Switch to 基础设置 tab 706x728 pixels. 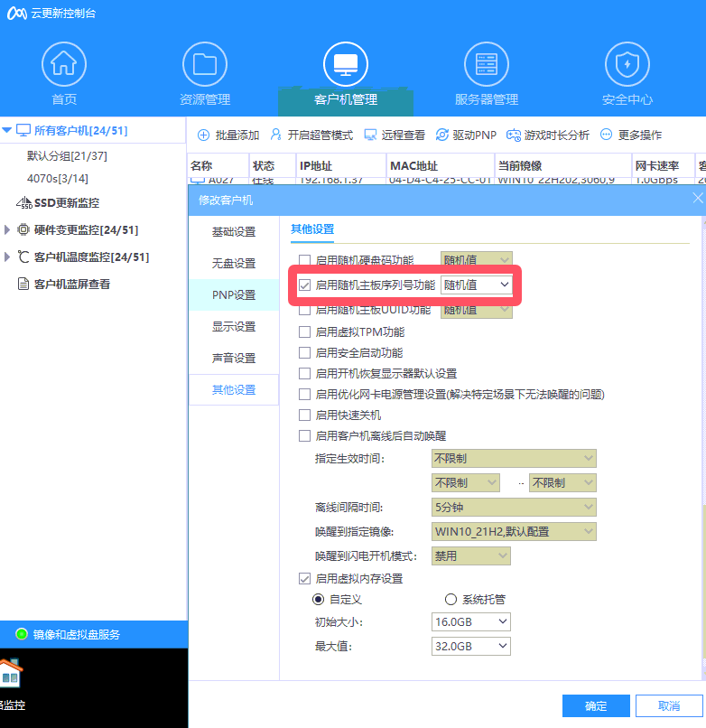234,232
